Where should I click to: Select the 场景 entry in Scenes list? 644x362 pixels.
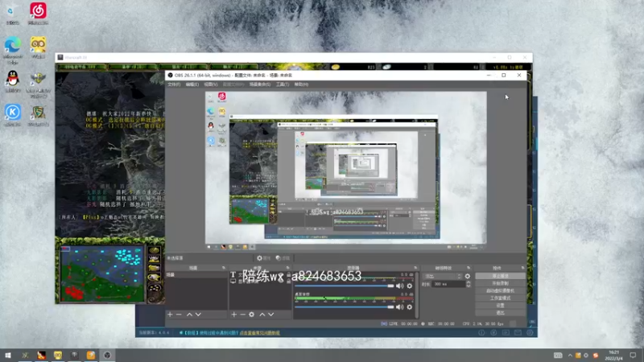coord(196,274)
